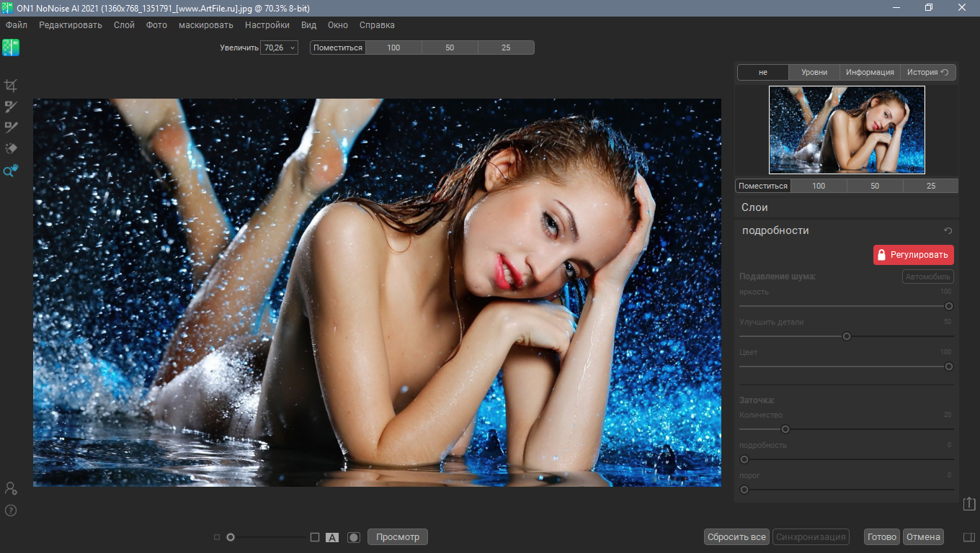The width and height of the screenshot is (980, 553).
Task: Open the Фото menu
Action: 156,25
